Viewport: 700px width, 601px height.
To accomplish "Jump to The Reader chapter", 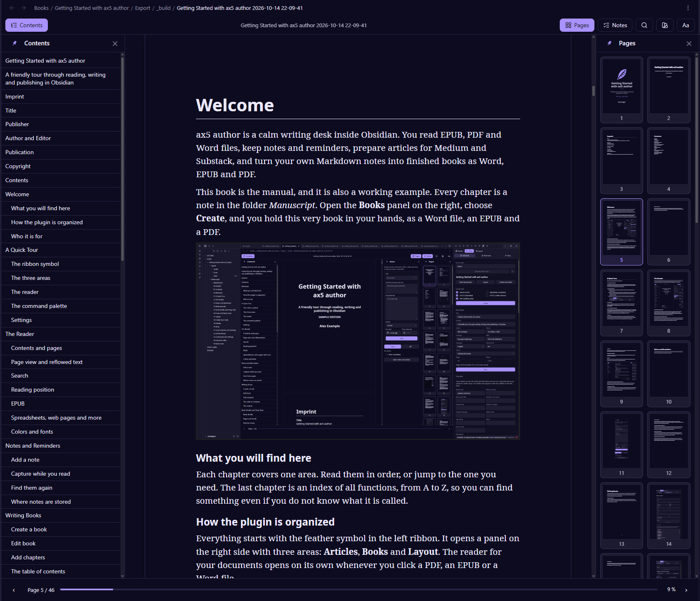I will pos(61,334).
